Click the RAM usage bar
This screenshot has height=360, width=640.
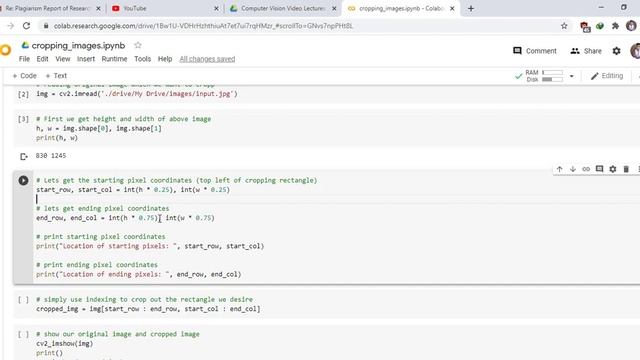click(x=552, y=73)
